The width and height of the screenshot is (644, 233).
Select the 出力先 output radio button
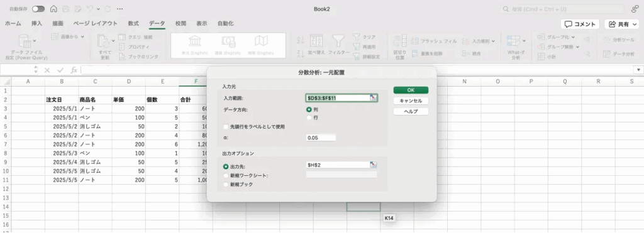(x=226, y=166)
